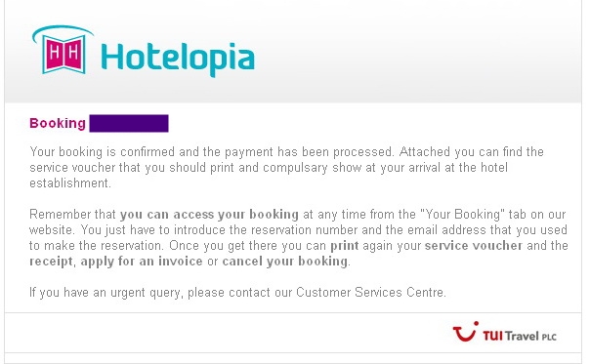Click the bold 'you can access your booking' text
590x364 pixels.
[x=209, y=215]
